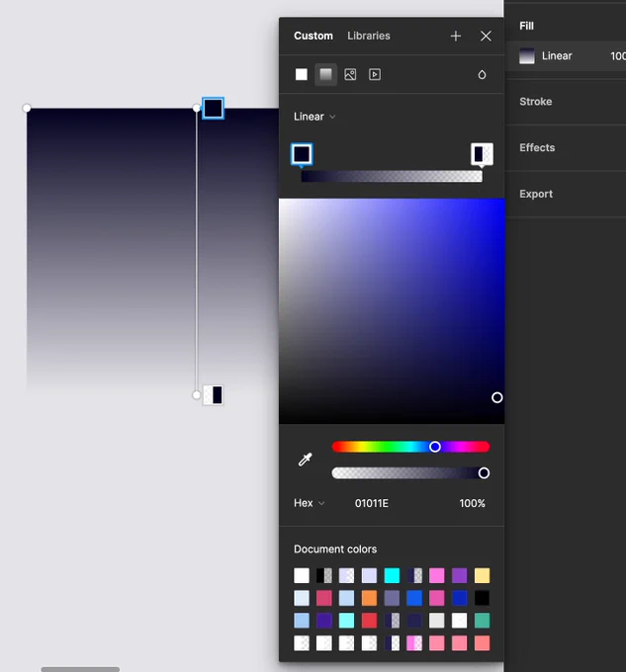Close the color picker panel
626x672 pixels.
tap(486, 36)
